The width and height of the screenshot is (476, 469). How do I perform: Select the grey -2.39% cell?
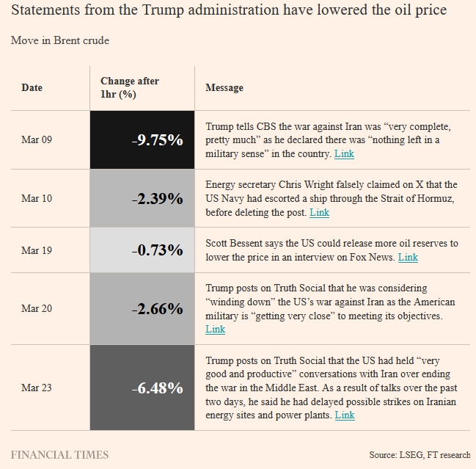point(142,198)
